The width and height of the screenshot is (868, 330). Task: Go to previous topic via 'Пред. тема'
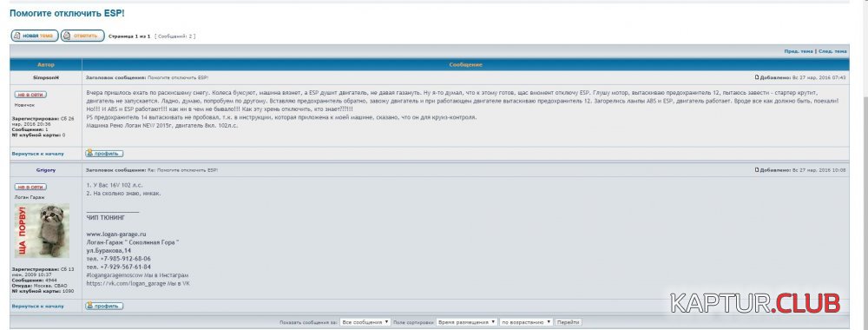point(799,51)
